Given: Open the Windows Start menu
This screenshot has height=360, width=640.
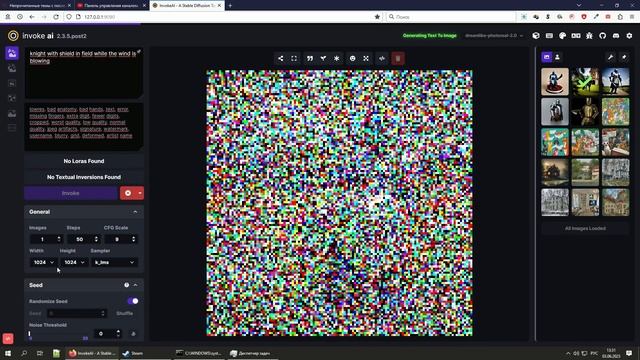Looking at the screenshot, I should [8, 353].
